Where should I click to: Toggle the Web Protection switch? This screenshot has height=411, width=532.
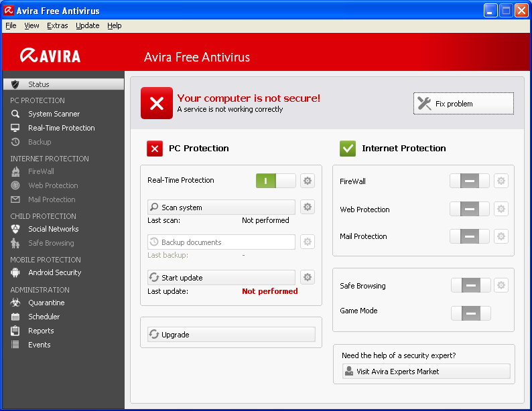(x=470, y=209)
